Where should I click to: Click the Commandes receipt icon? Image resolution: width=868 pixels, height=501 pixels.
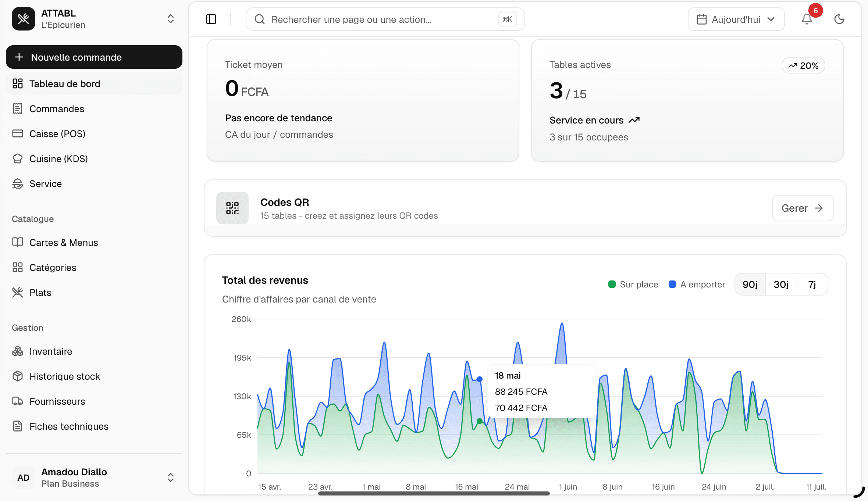(x=18, y=108)
